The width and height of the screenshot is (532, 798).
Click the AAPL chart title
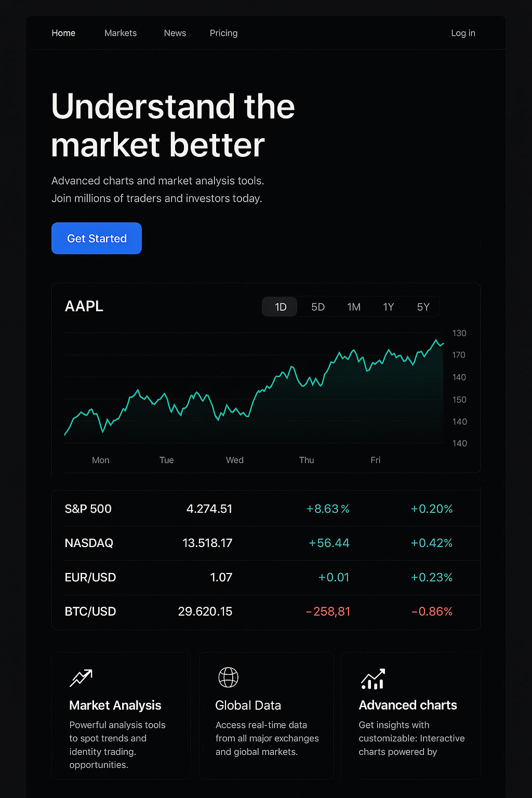tap(84, 307)
